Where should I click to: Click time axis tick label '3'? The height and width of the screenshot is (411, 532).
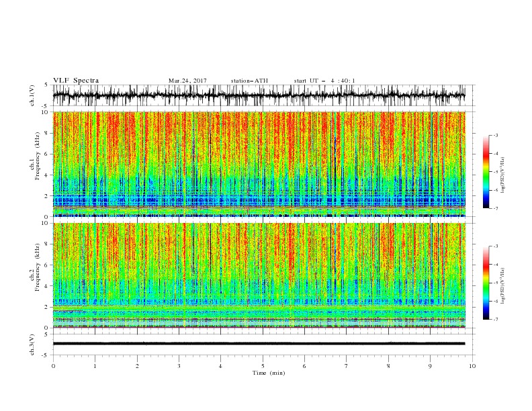tap(179, 366)
